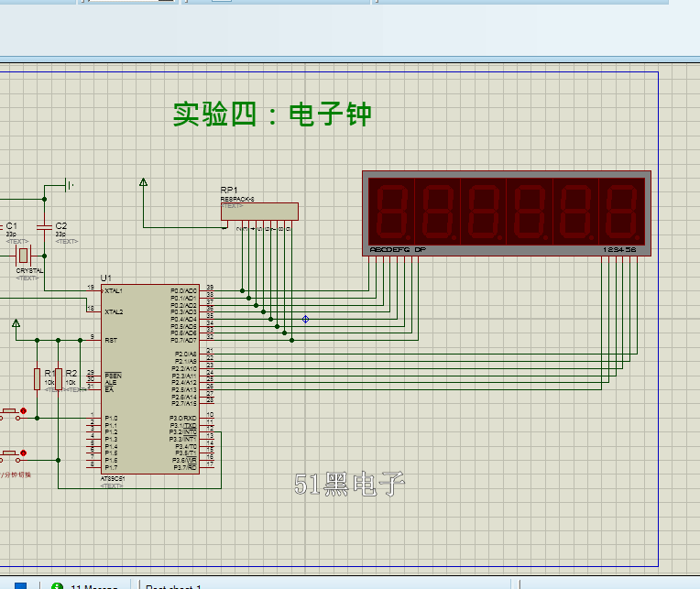Click the RST pin label

click(x=111, y=340)
